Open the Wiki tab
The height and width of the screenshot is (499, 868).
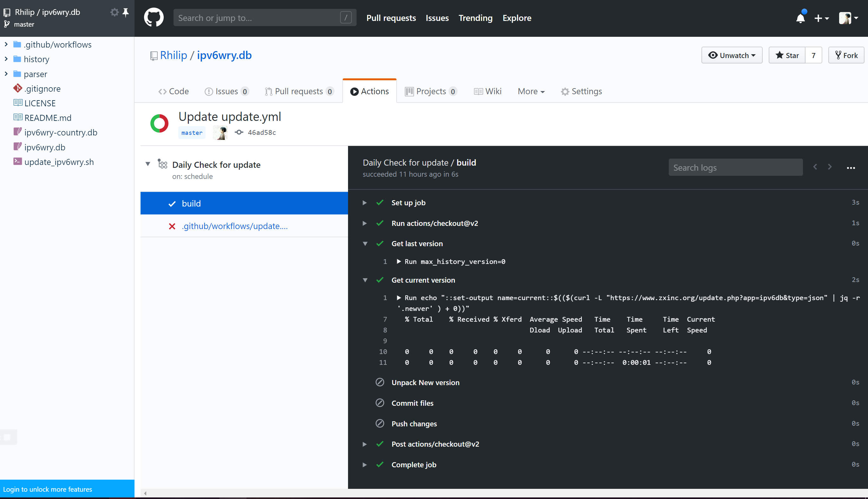(x=488, y=91)
